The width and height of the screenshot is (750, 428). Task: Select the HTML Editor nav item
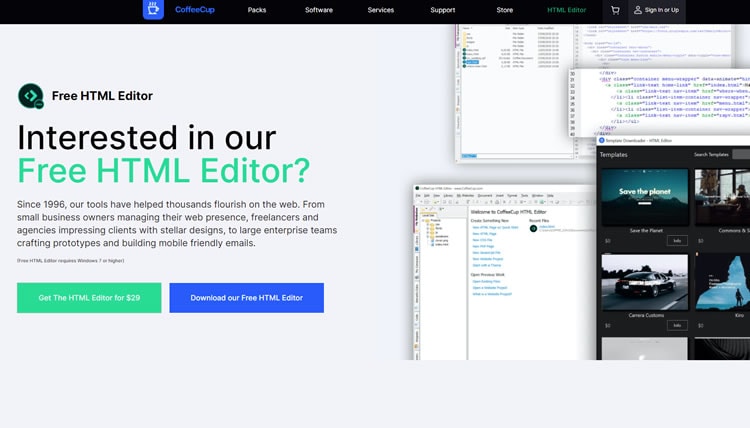point(566,10)
